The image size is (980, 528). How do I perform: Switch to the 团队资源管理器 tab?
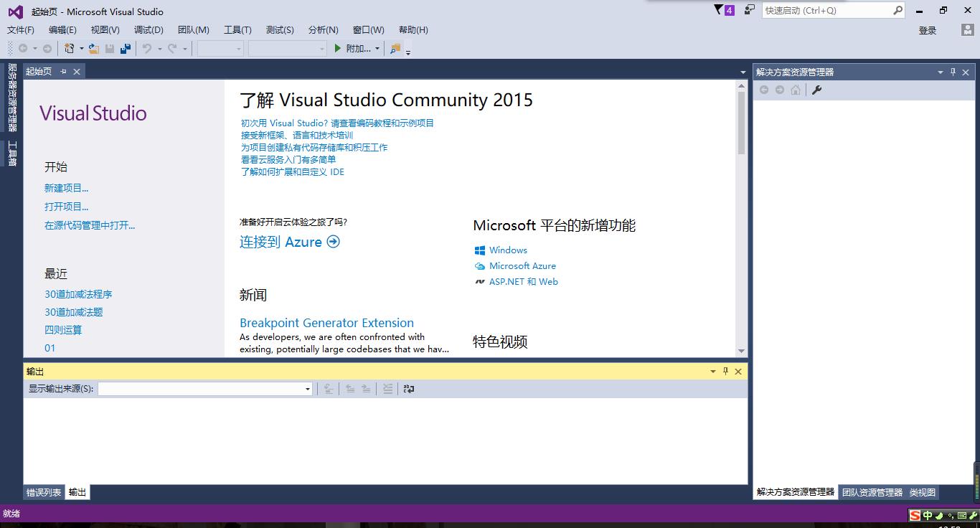(872, 492)
